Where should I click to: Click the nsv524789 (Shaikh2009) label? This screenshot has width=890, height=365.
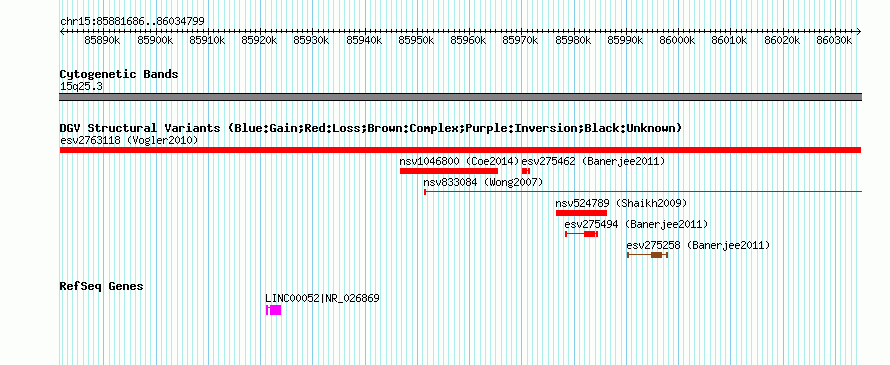(x=622, y=203)
